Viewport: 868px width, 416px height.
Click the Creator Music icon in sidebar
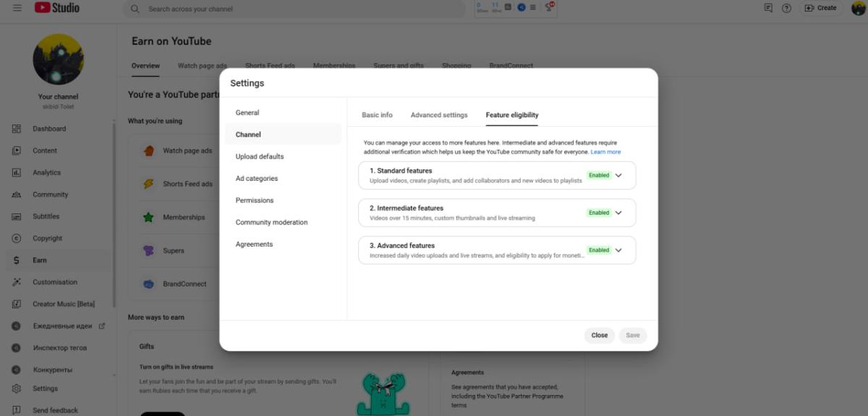coord(17,304)
